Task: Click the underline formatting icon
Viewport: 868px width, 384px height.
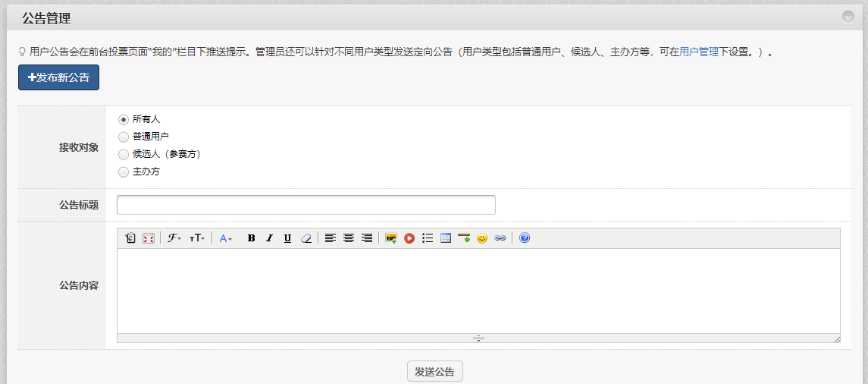Action: (x=287, y=238)
